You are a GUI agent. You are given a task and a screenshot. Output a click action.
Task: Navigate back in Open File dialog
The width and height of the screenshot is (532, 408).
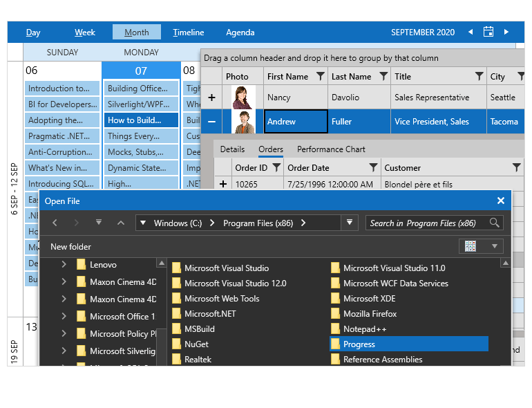55,223
